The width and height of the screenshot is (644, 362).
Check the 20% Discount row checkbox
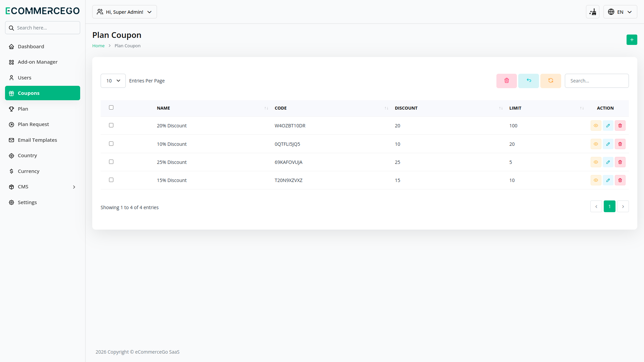tap(111, 125)
